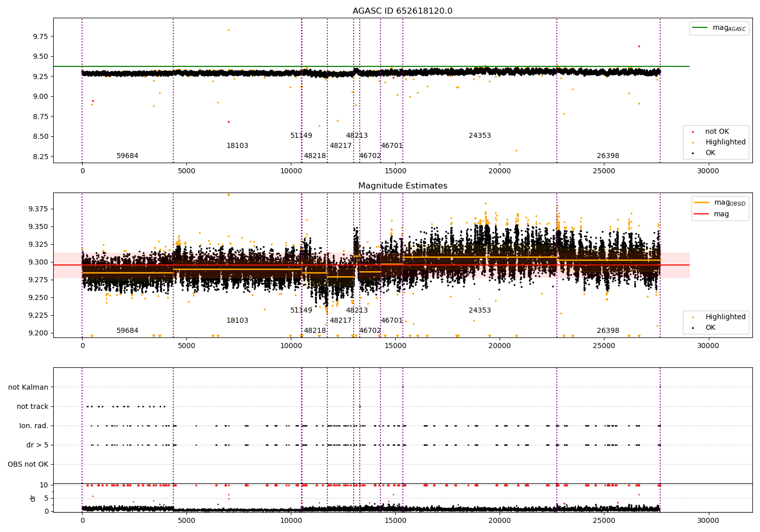
Task: Click OBSID label 48218 in the middle plot
Action: pos(315,331)
